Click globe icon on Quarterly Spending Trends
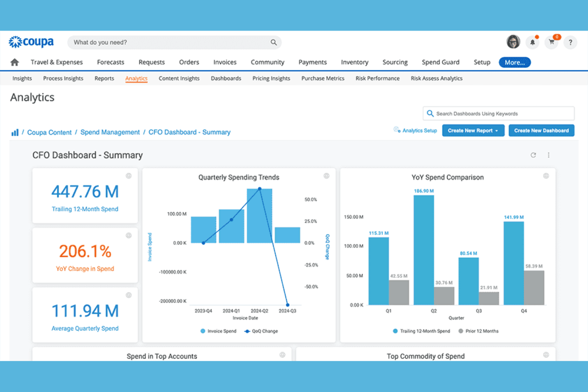 [327, 176]
